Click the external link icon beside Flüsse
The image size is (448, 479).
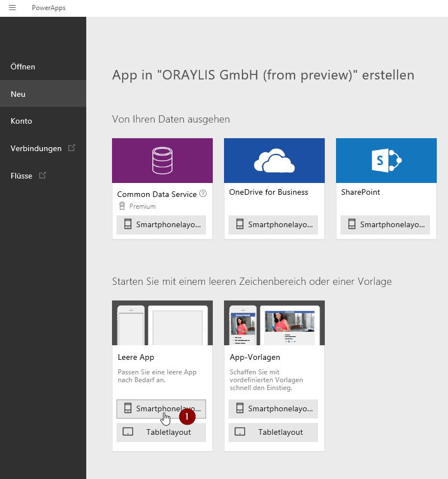(x=42, y=175)
